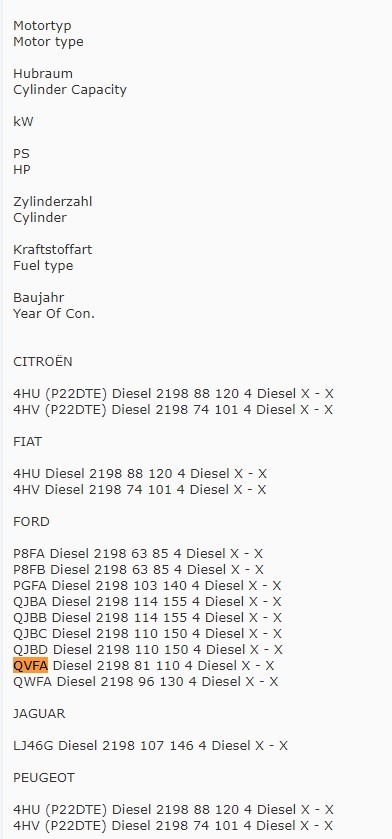This screenshot has height=839, width=392.
Task: Click the PGFA Diesel 103 kW row
Action: [147, 586]
